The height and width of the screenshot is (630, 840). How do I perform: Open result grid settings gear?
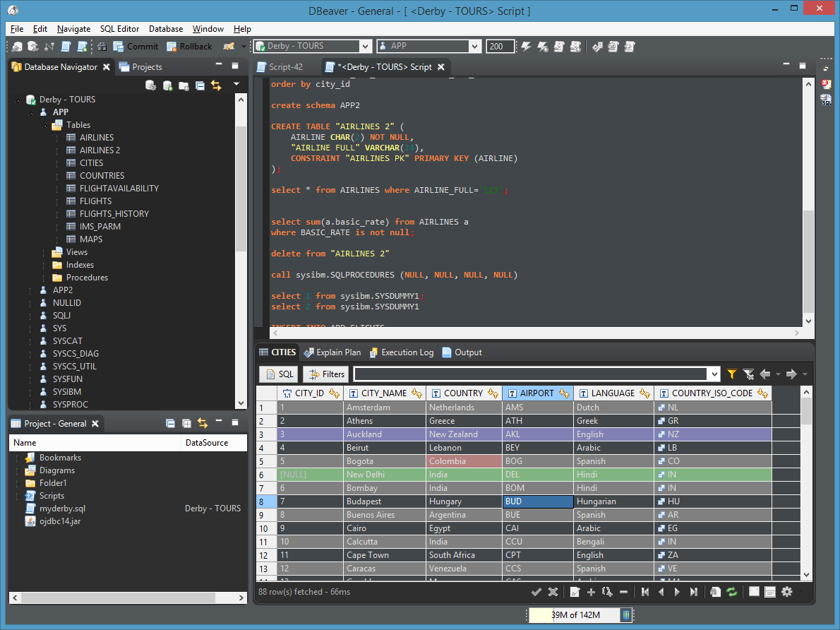787,592
